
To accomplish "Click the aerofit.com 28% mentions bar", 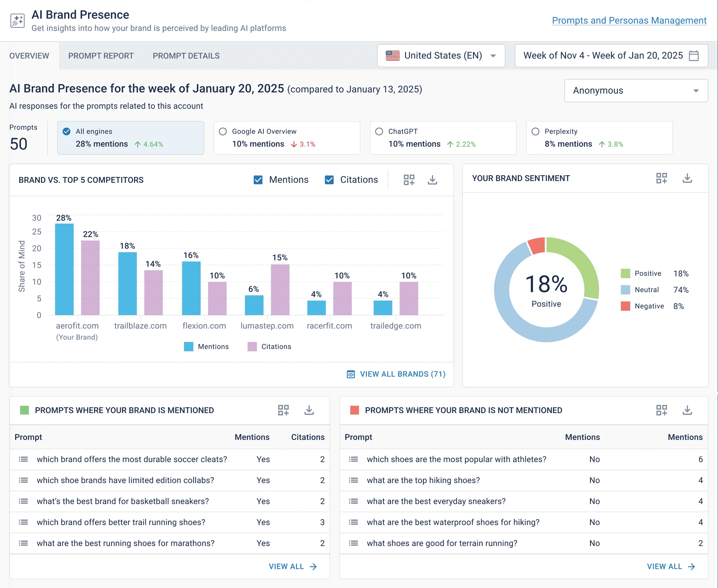I will pos(64,269).
